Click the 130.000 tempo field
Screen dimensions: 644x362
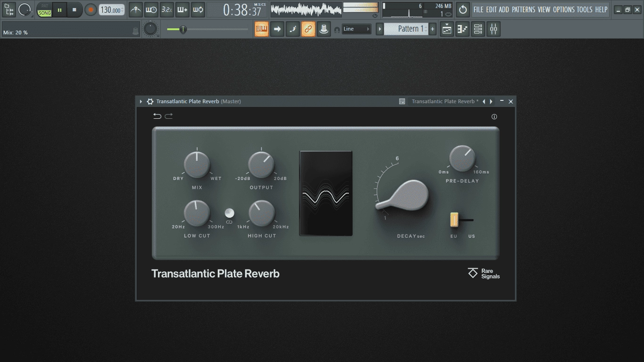point(112,10)
